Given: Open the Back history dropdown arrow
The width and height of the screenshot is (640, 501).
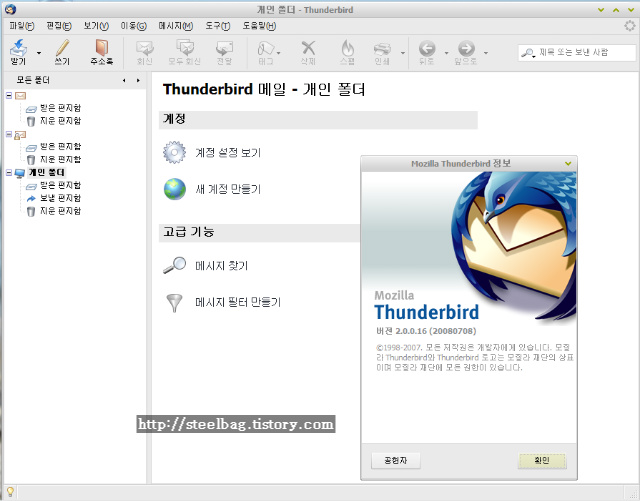Looking at the screenshot, I should pyautogui.click(x=446, y=53).
